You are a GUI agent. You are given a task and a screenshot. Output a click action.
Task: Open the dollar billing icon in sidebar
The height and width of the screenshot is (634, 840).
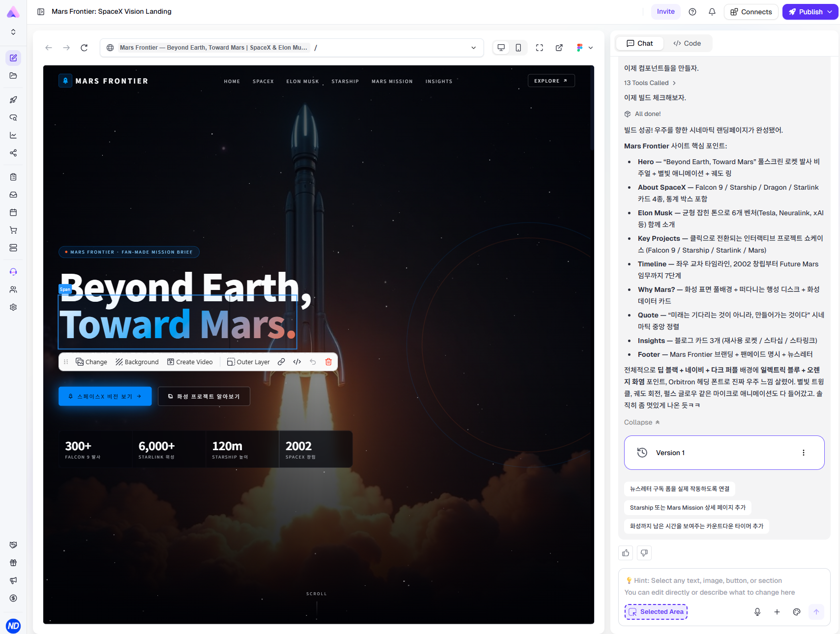(13, 598)
